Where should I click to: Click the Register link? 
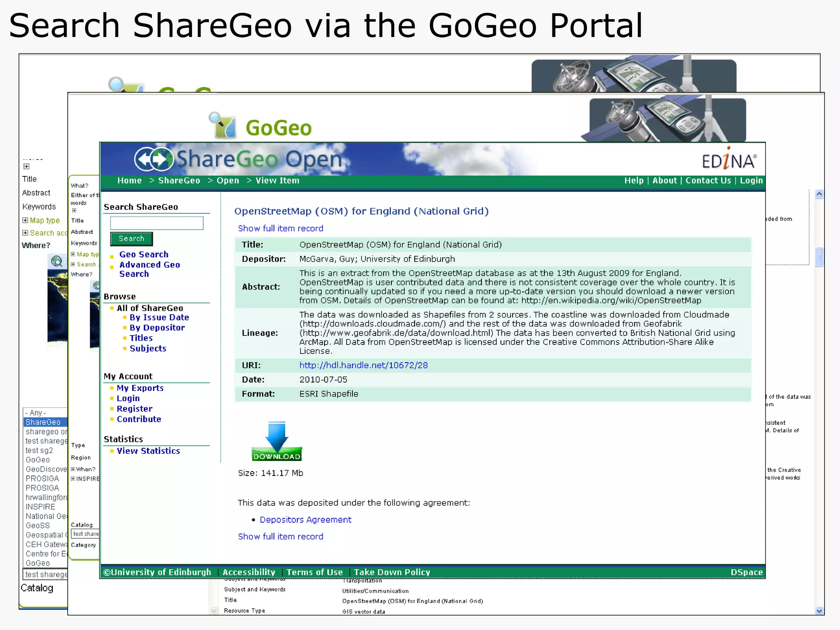point(134,409)
